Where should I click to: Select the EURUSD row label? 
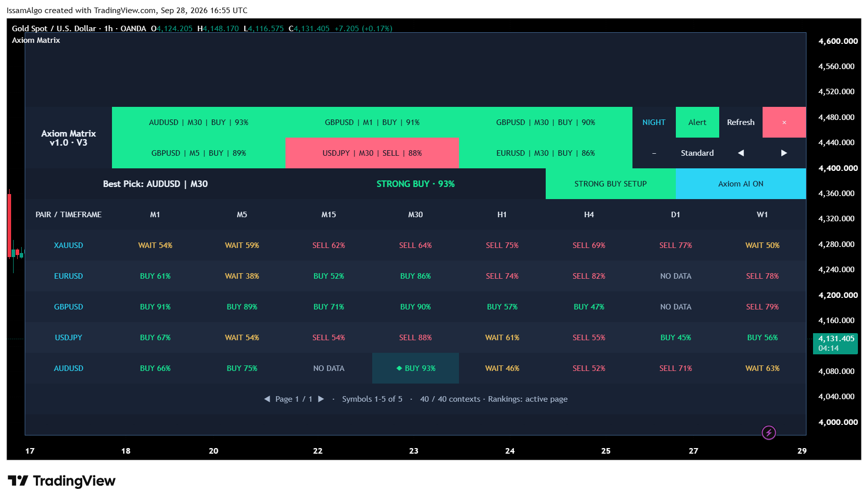(69, 276)
